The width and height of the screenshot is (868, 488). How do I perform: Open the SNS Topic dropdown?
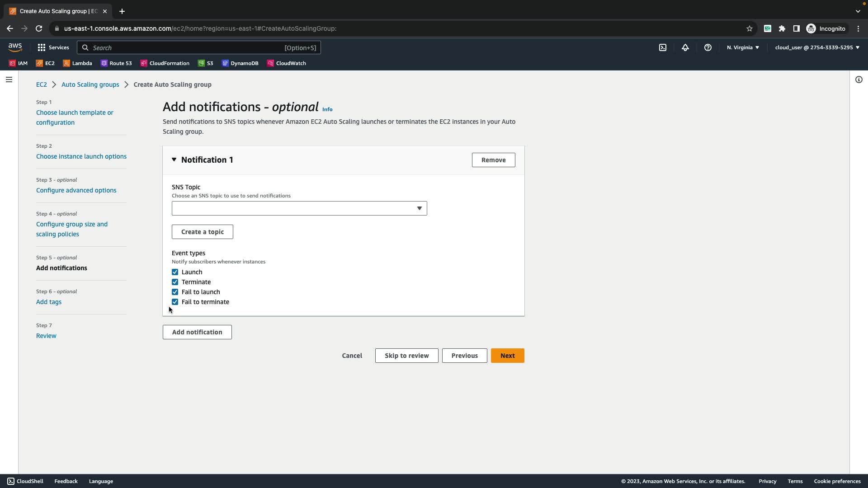click(x=299, y=208)
